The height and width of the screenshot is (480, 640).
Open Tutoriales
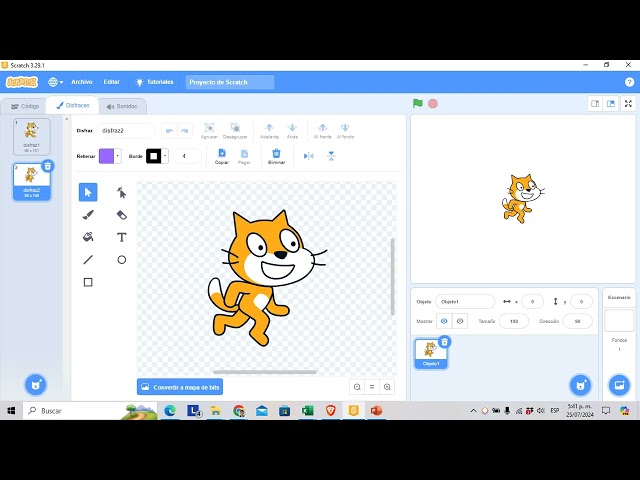pos(154,82)
